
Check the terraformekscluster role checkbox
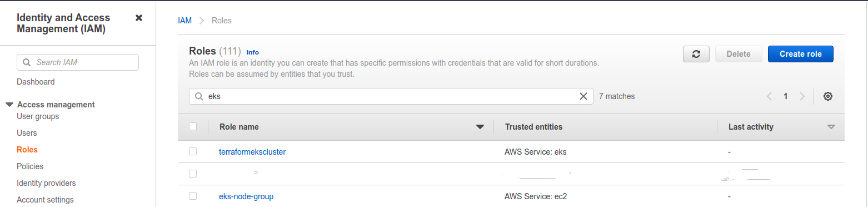[x=193, y=151]
